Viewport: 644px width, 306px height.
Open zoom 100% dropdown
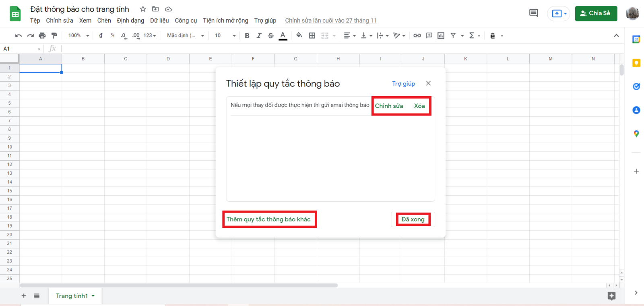click(x=78, y=35)
